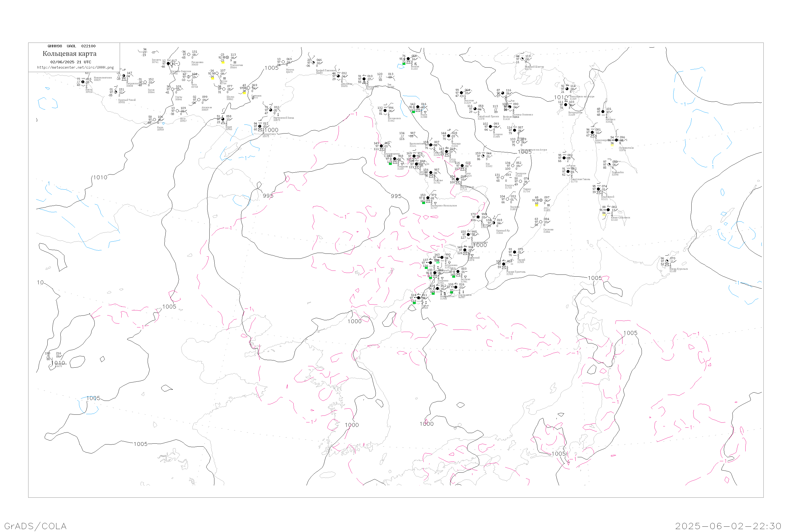Click the Владивосток station circle marker
Screen dimensions: 798x532
click(x=437, y=289)
